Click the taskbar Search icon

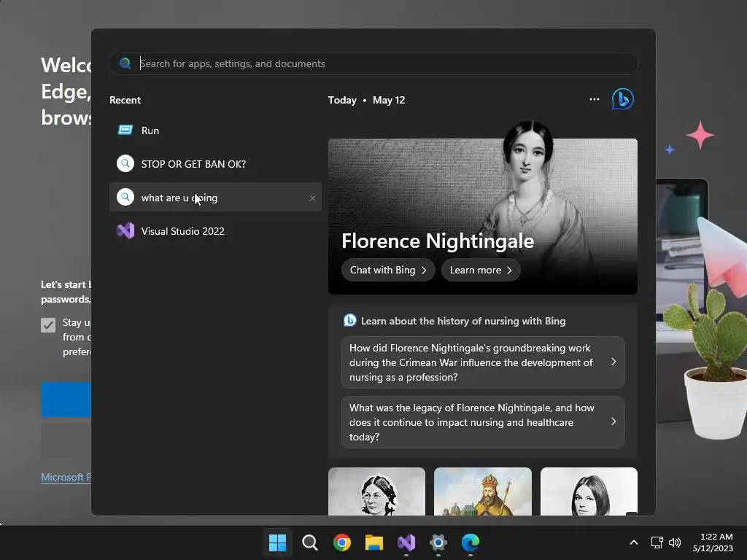click(309, 542)
